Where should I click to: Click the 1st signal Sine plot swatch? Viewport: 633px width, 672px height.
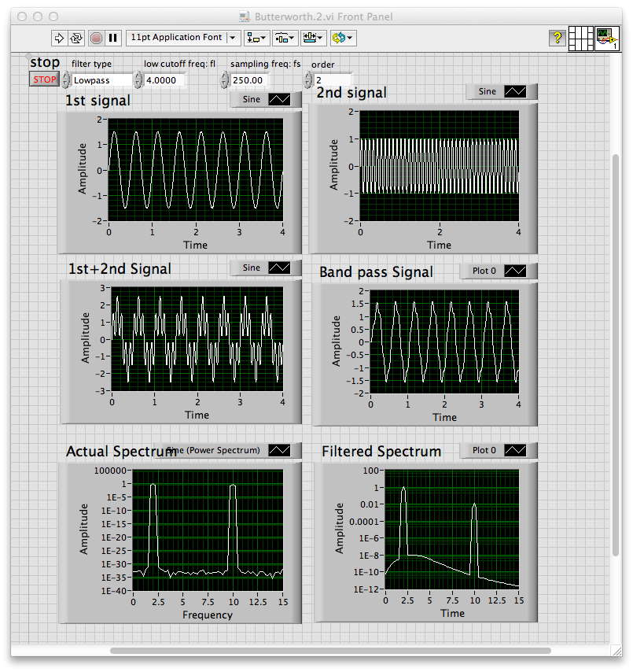click(x=279, y=99)
